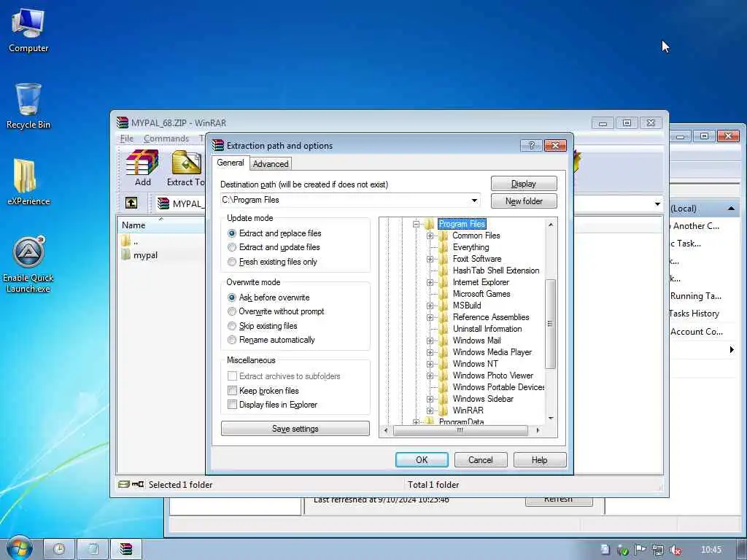The image size is (747, 560).
Task: Click the Extract To toolbar icon
Action: [186, 168]
